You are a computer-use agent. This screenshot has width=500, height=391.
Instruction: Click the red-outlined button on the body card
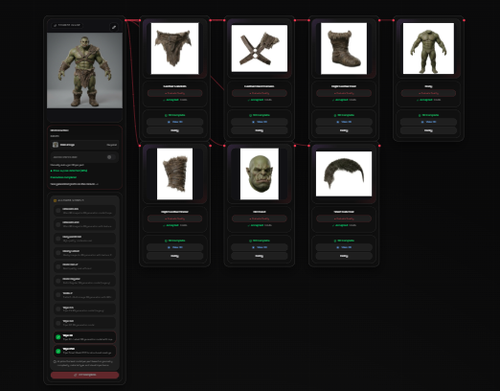pos(428,93)
